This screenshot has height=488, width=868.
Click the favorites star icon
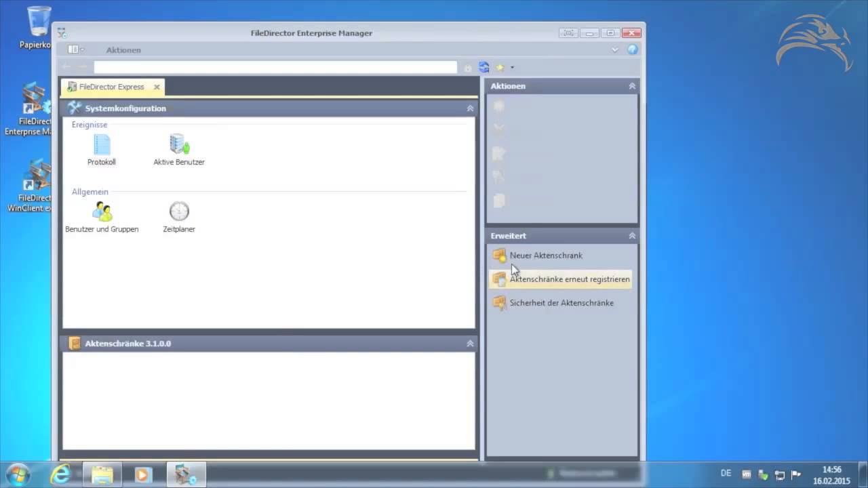(x=500, y=67)
